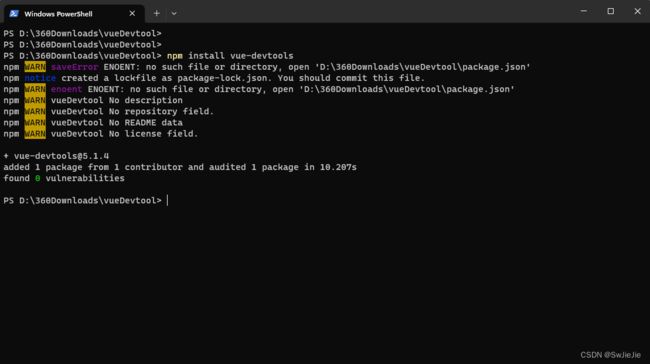Close the Windows PowerShell tab
Viewport: 650px width, 364px height.
pos(132,14)
